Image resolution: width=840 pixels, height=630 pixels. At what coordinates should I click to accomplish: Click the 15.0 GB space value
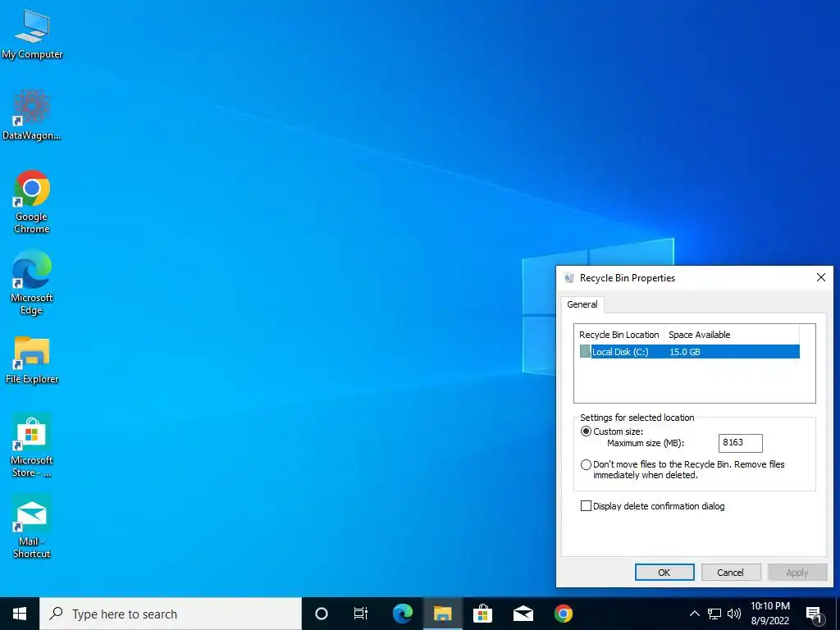[x=685, y=352]
